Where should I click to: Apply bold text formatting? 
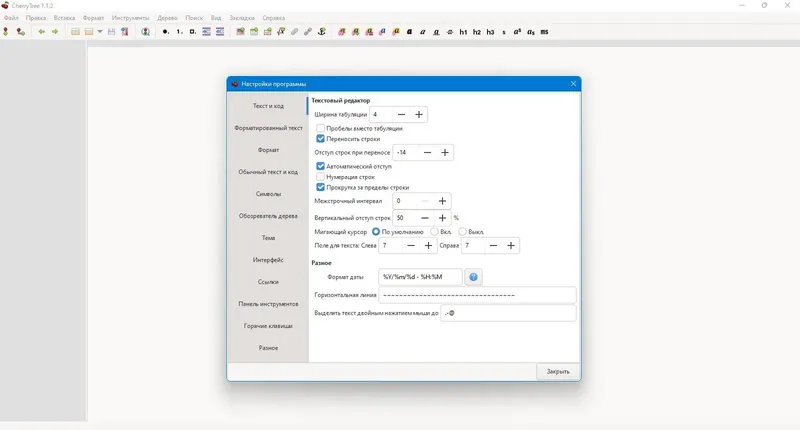409,32
